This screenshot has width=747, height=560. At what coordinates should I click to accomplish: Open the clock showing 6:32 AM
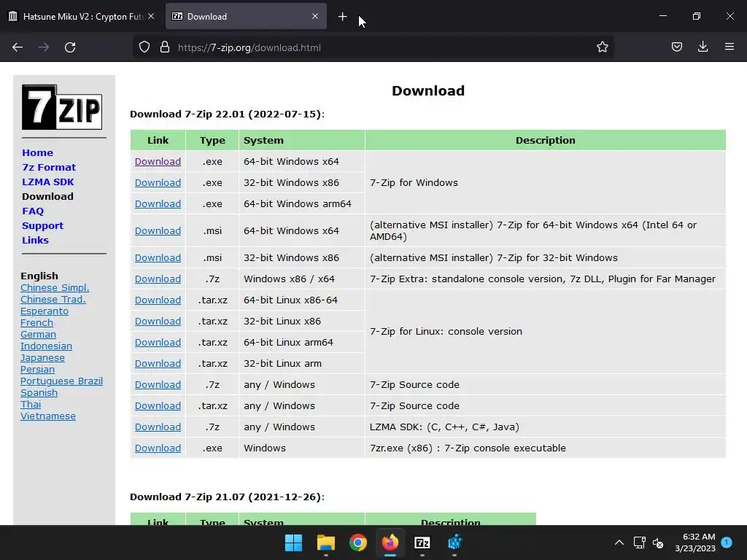(695, 542)
